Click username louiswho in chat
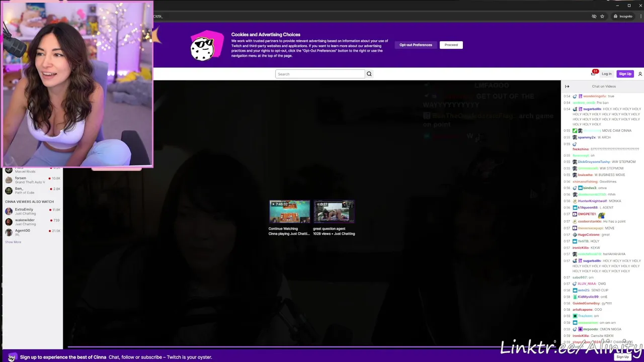644x362 pixels. 585,175
